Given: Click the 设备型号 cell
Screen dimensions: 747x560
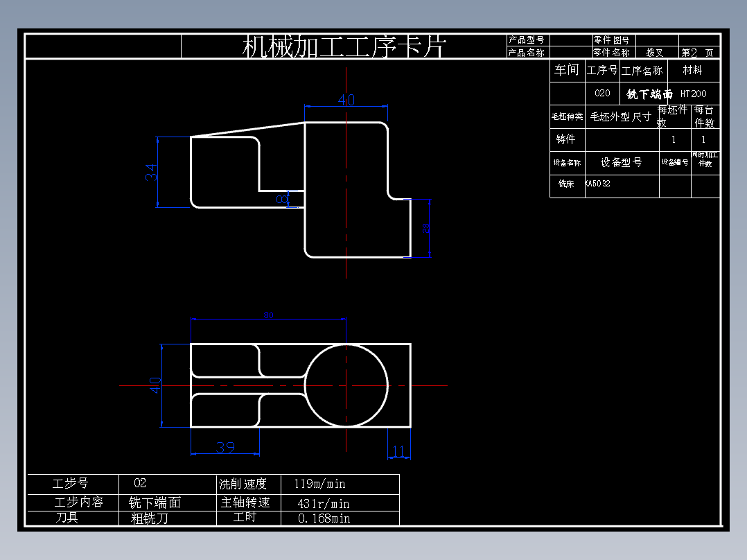Looking at the screenshot, I should (x=621, y=162).
